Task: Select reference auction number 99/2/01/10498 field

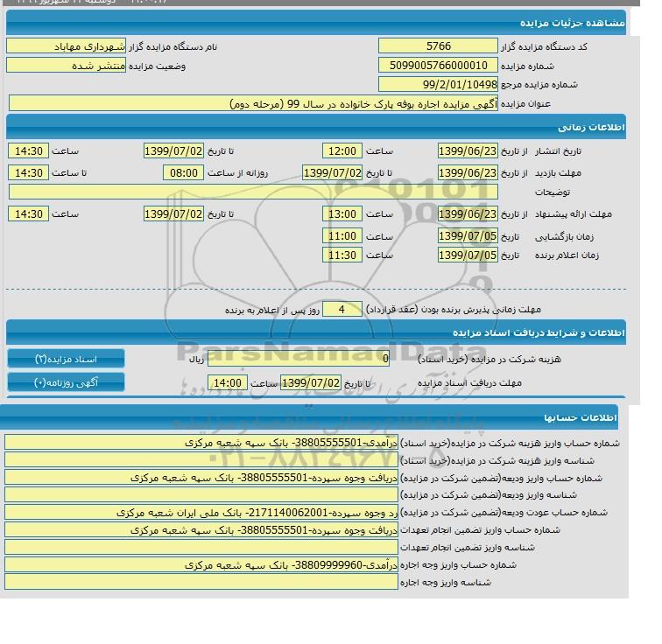Action: [x=438, y=84]
